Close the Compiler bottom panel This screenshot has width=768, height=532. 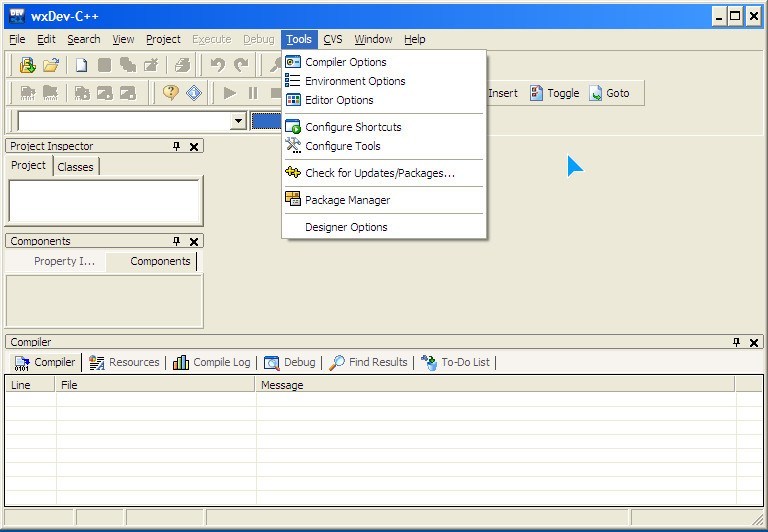[754, 342]
